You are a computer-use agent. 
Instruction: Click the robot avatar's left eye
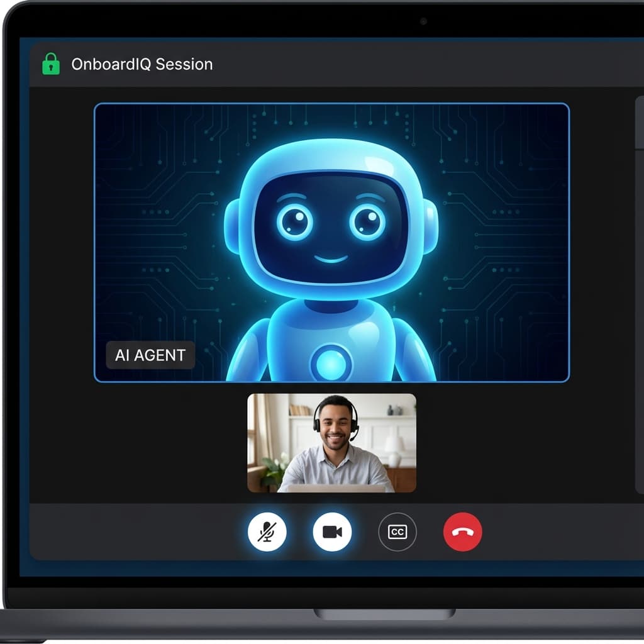294,221
